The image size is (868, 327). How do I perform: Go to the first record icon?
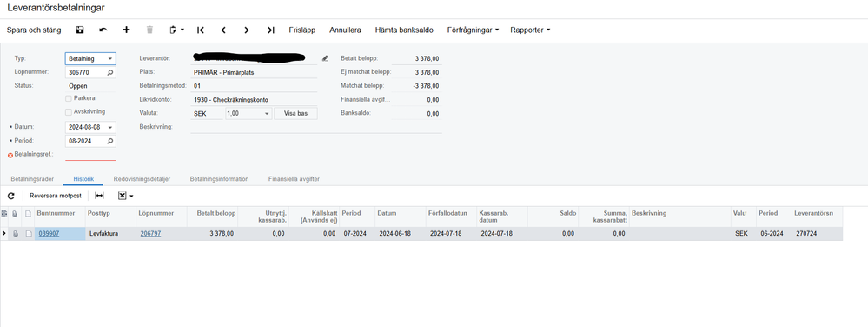[201, 30]
